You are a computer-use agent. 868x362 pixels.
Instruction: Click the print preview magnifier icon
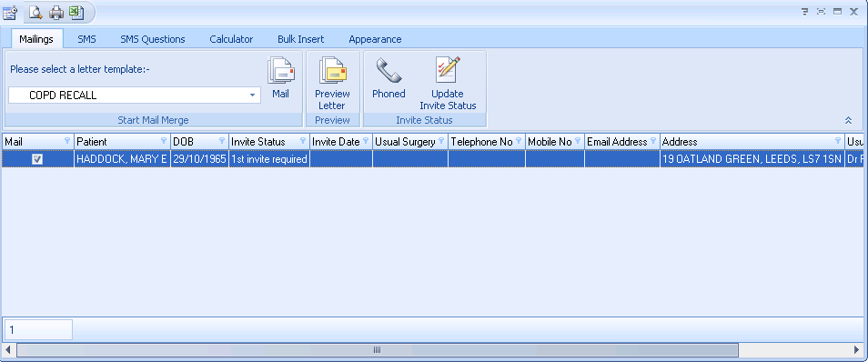point(36,11)
